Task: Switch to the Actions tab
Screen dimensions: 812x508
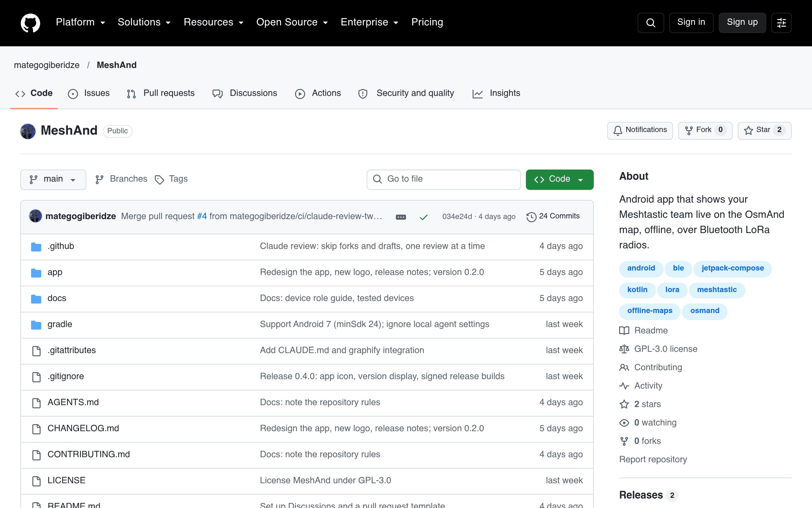Action: (318, 93)
